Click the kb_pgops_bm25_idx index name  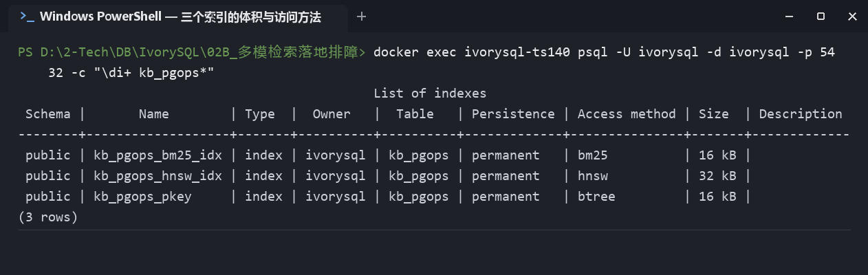tap(158, 155)
